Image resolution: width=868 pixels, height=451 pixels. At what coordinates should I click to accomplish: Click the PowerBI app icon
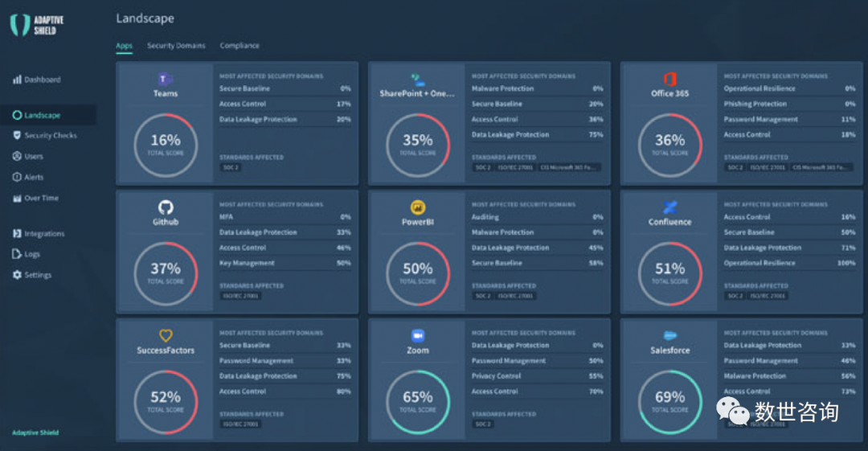pyautogui.click(x=417, y=207)
